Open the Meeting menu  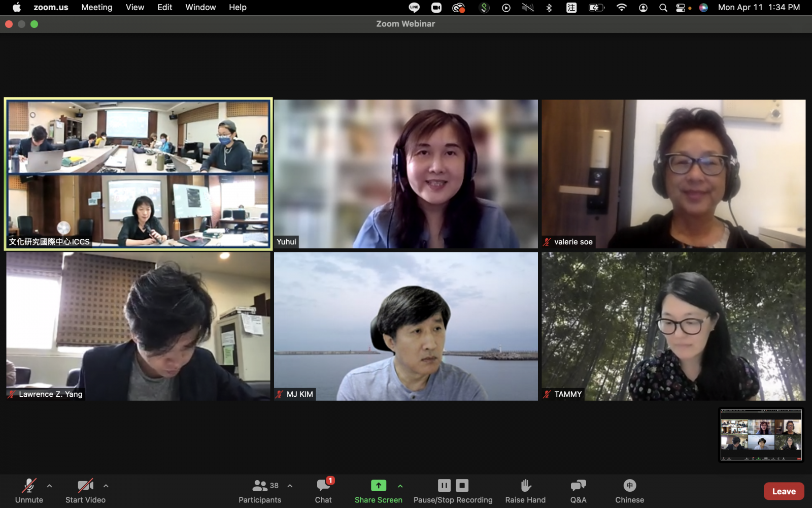coord(97,7)
